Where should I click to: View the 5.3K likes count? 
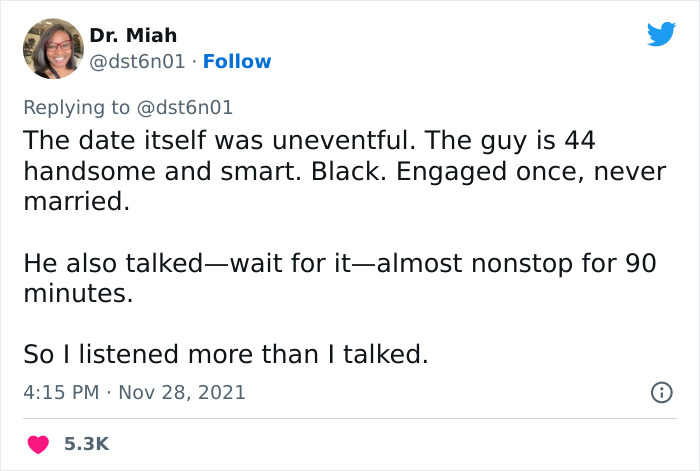86,443
